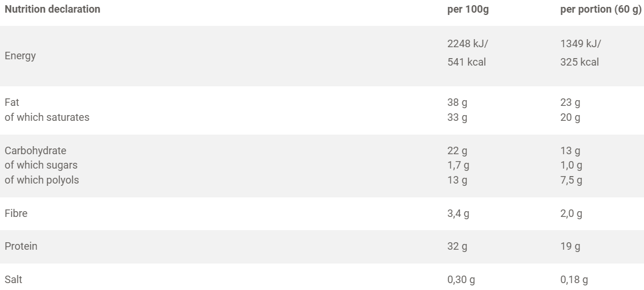644x290 pixels.
Task: Select the 541 kcal value
Action: pyautogui.click(x=466, y=62)
